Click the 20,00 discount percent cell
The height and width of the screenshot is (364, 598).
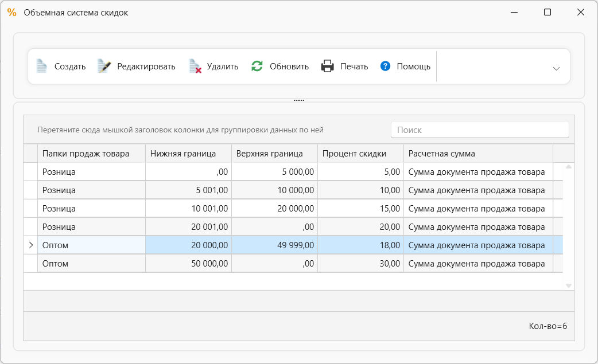(361, 226)
